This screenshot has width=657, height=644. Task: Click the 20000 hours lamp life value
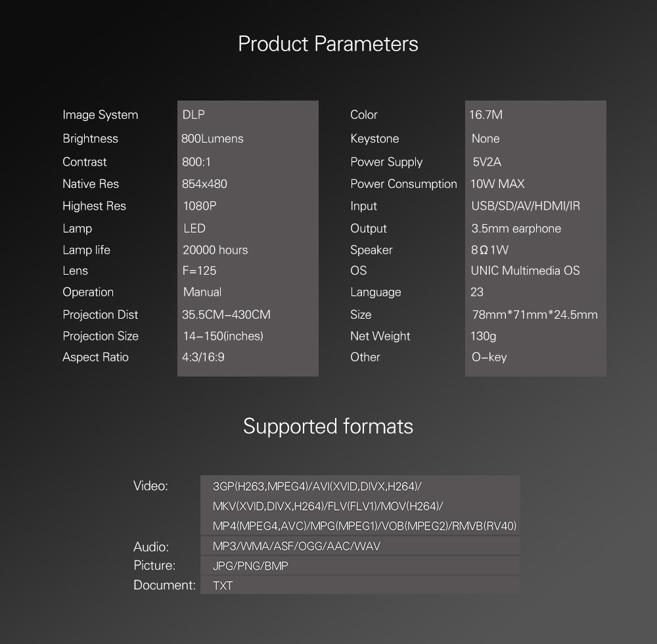(x=215, y=250)
